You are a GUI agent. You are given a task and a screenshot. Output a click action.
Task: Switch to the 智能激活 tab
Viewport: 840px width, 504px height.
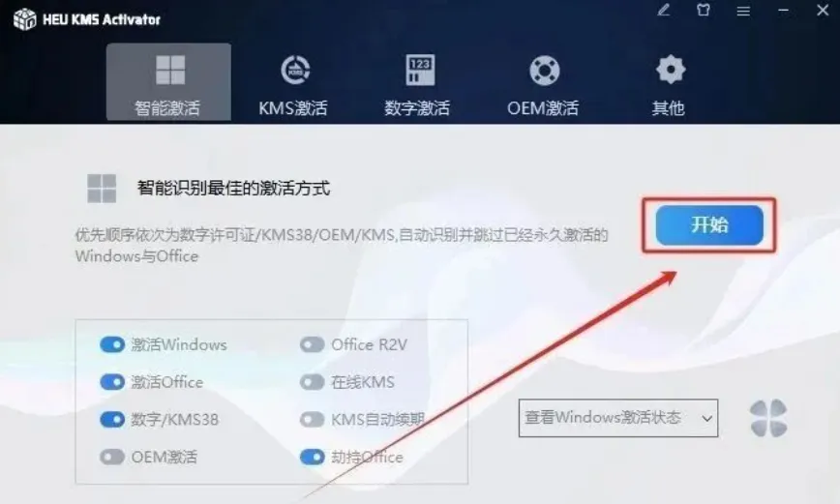pos(168,82)
